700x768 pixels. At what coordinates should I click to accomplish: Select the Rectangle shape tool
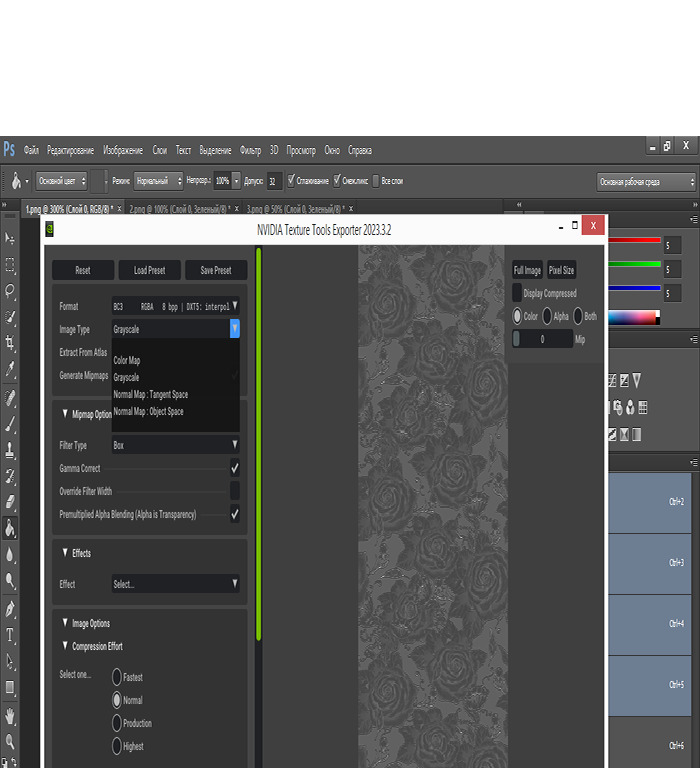[10, 688]
